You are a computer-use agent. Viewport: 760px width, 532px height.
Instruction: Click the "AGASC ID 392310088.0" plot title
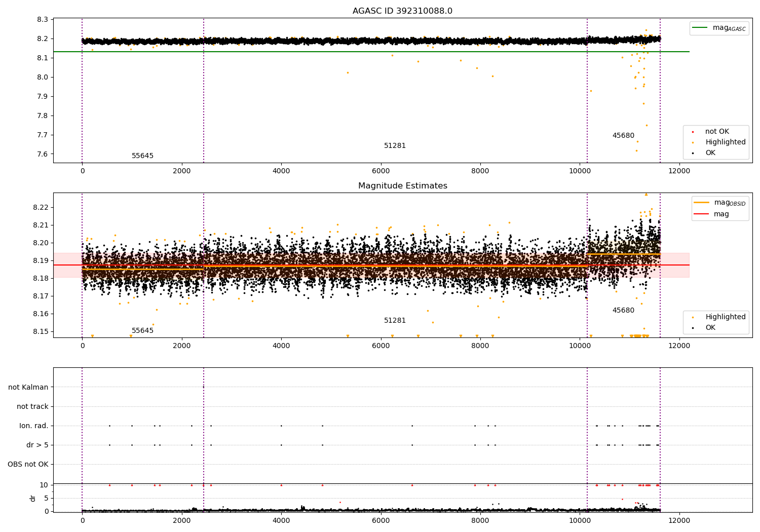pyautogui.click(x=402, y=11)
